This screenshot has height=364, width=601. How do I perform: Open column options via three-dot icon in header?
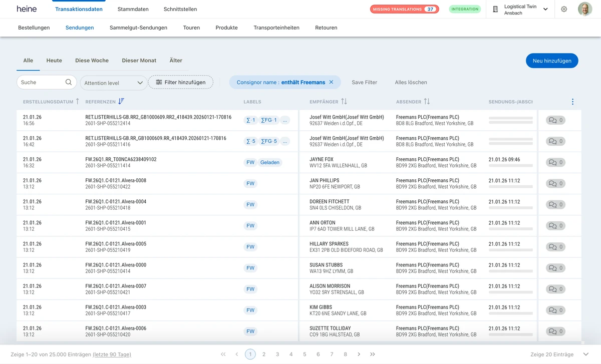click(572, 101)
